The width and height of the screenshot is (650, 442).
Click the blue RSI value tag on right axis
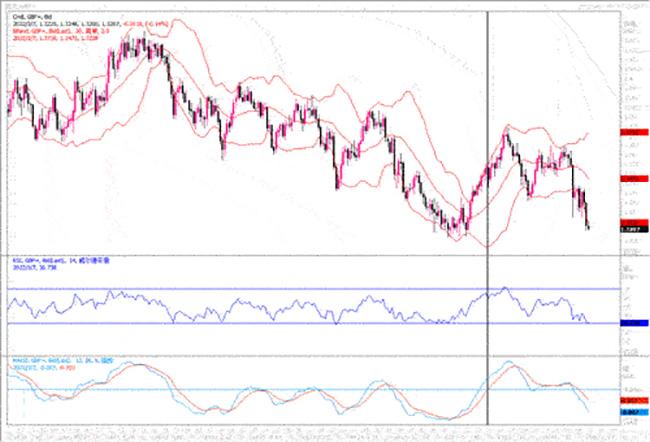click(630, 323)
